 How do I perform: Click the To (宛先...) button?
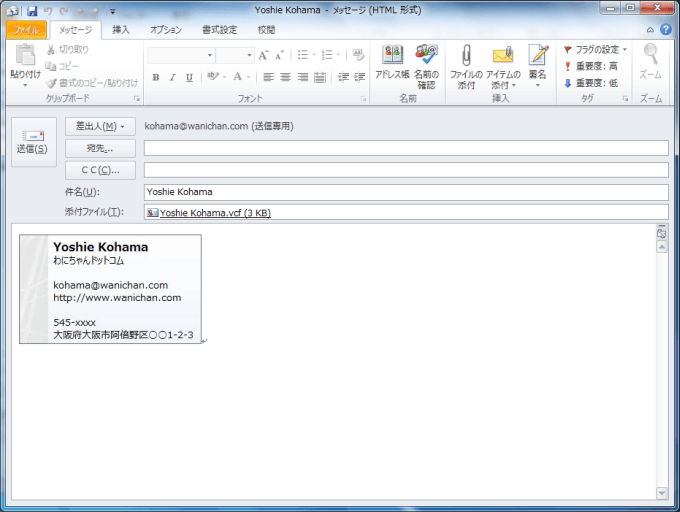point(100,148)
